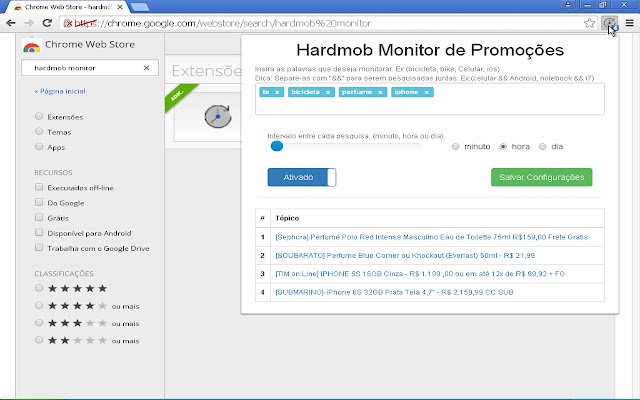Select the Temas radio filter
The image size is (640, 400).
[39, 131]
